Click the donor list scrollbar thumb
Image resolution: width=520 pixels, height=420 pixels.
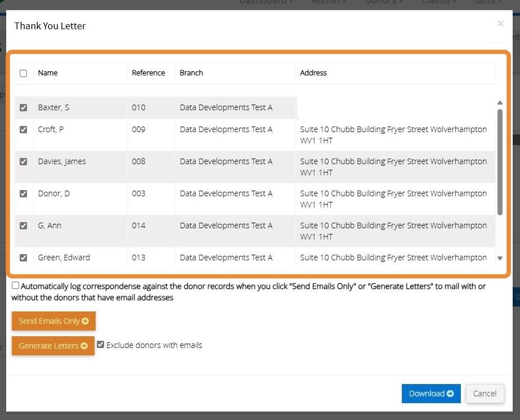click(500, 162)
